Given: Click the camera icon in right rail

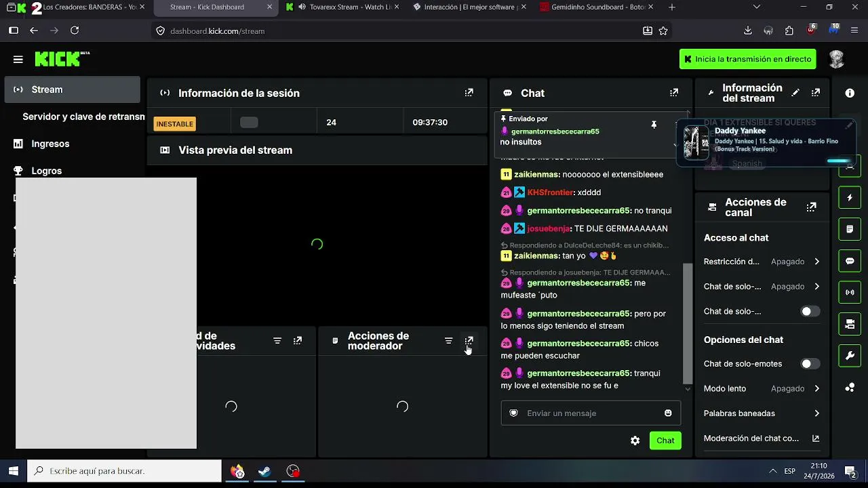Looking at the screenshot, I should point(850,324).
